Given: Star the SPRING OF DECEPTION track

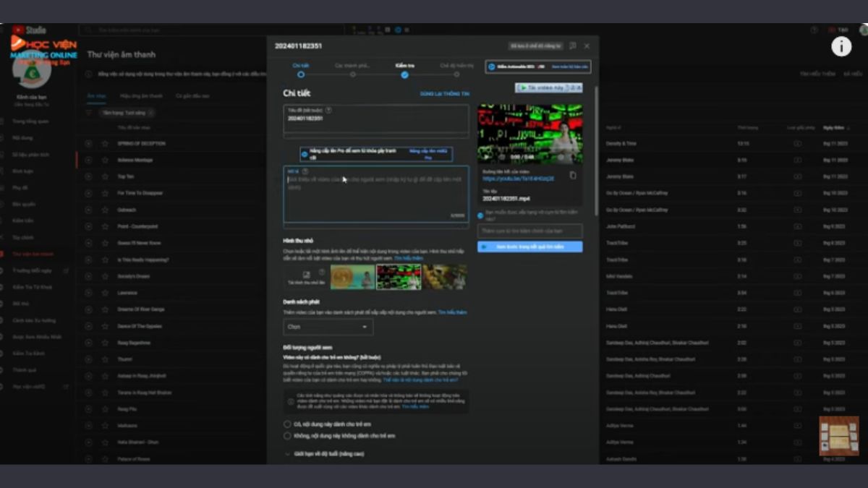Looking at the screenshot, I should click(105, 143).
